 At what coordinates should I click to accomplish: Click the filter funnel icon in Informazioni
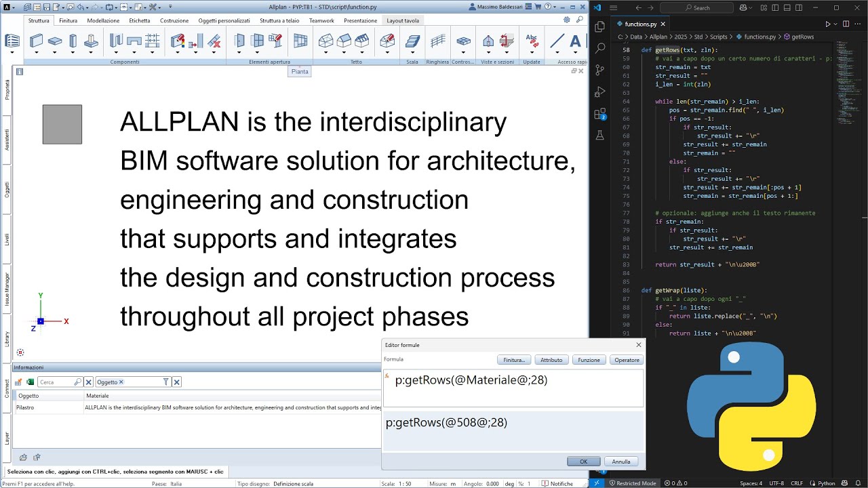(165, 382)
